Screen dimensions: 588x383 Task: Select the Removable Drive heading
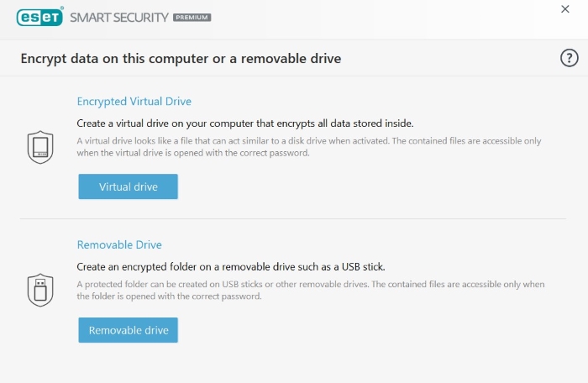tap(119, 244)
